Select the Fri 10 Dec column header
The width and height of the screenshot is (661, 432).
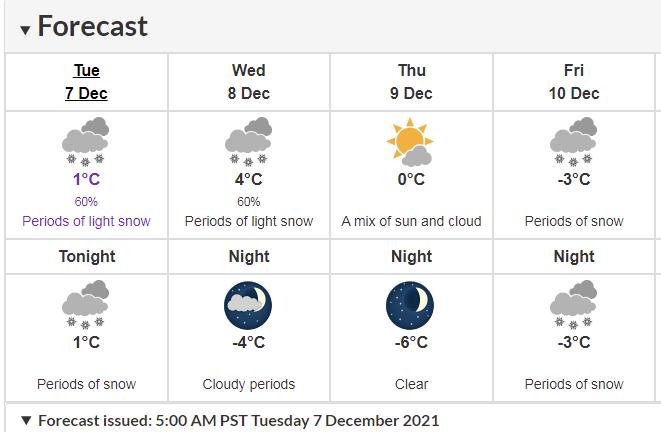(574, 82)
